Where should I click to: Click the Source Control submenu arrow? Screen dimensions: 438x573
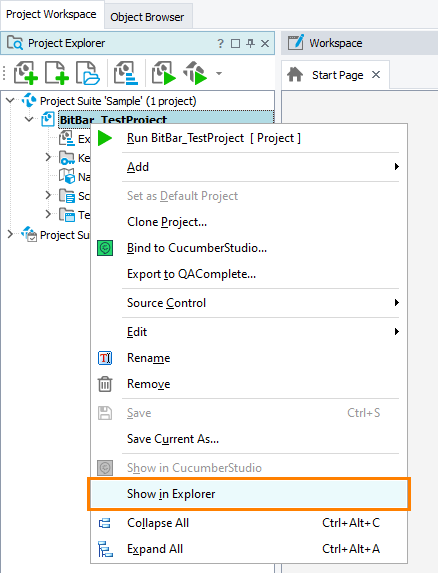pos(397,303)
